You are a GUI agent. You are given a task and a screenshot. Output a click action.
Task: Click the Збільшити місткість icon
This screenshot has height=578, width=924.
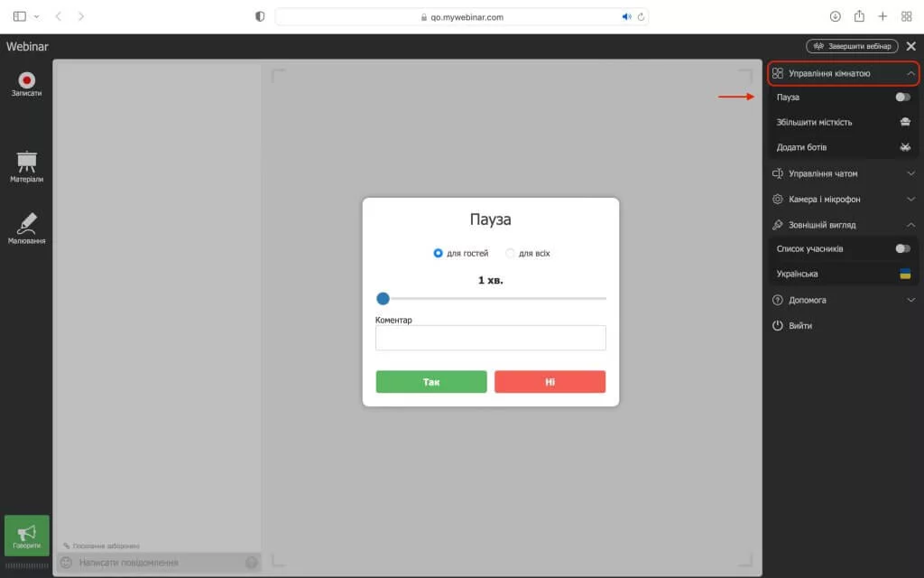pyautogui.click(x=905, y=122)
